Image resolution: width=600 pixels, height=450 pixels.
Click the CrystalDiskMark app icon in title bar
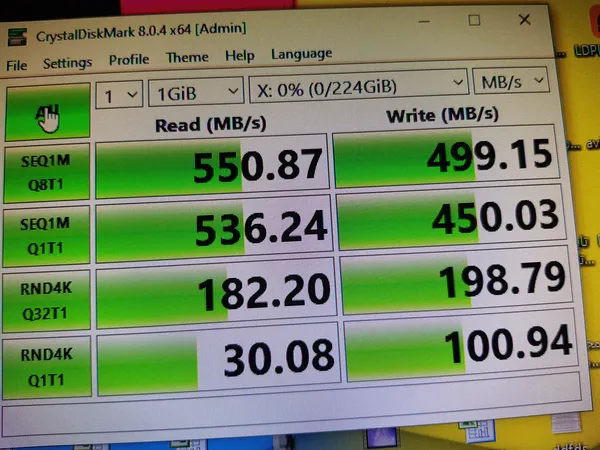(18, 37)
